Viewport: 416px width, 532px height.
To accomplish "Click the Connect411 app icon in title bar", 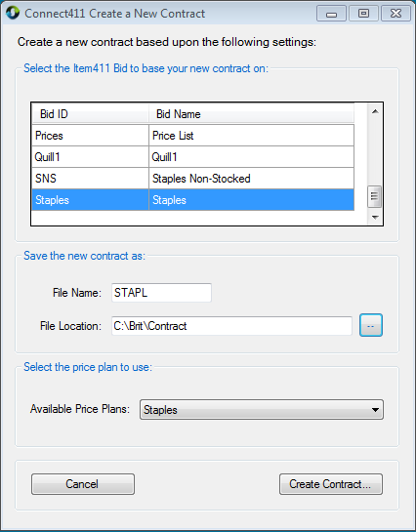I will coord(13,14).
